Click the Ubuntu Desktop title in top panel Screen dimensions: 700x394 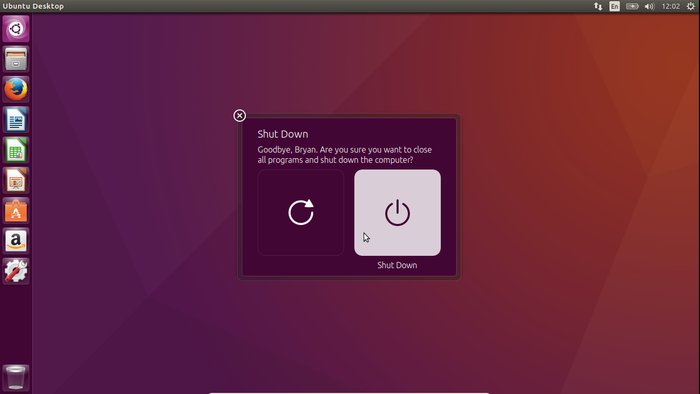[33, 6]
